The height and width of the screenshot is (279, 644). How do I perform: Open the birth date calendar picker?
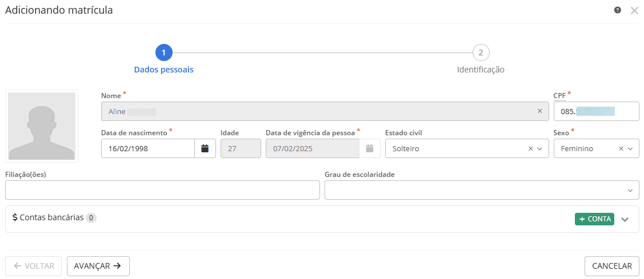point(205,148)
